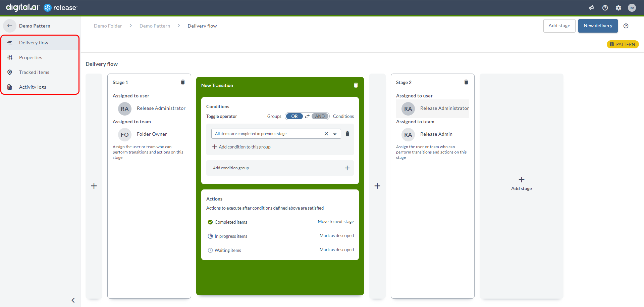
Task: Click the FO avatar in Stage 1
Action: click(125, 135)
